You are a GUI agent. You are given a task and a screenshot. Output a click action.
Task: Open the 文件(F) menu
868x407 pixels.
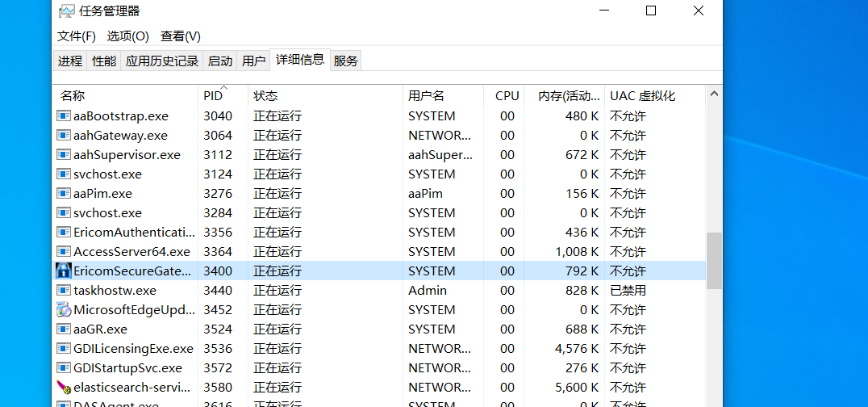point(77,36)
